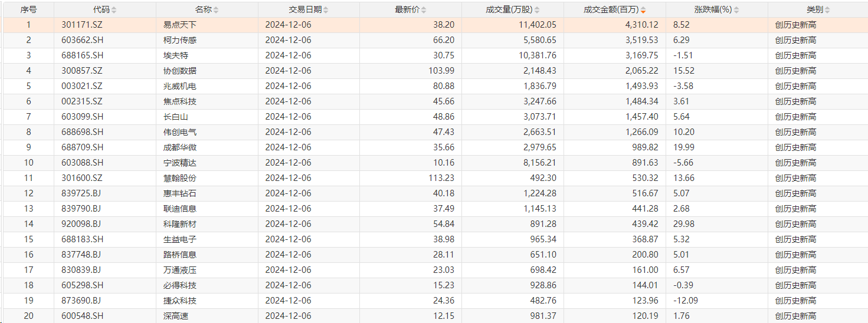This screenshot has width=868, height=323.
Task: Select code 002315.SZ
Action: coord(82,101)
